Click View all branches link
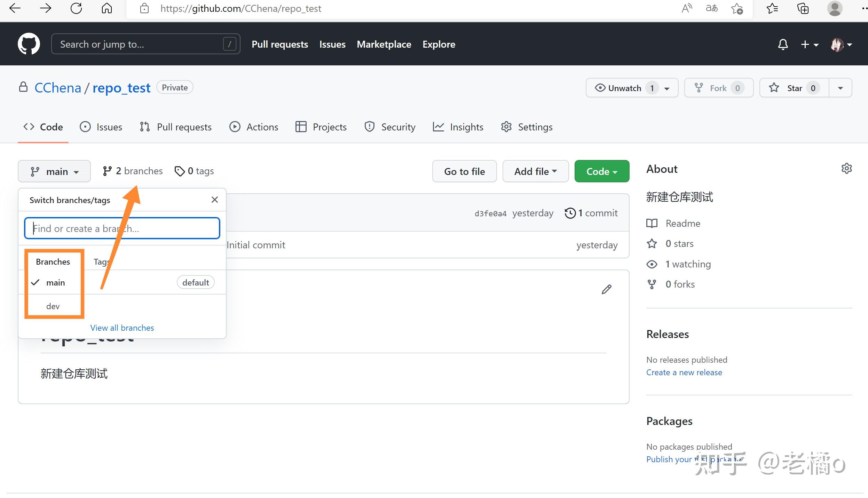 121,328
